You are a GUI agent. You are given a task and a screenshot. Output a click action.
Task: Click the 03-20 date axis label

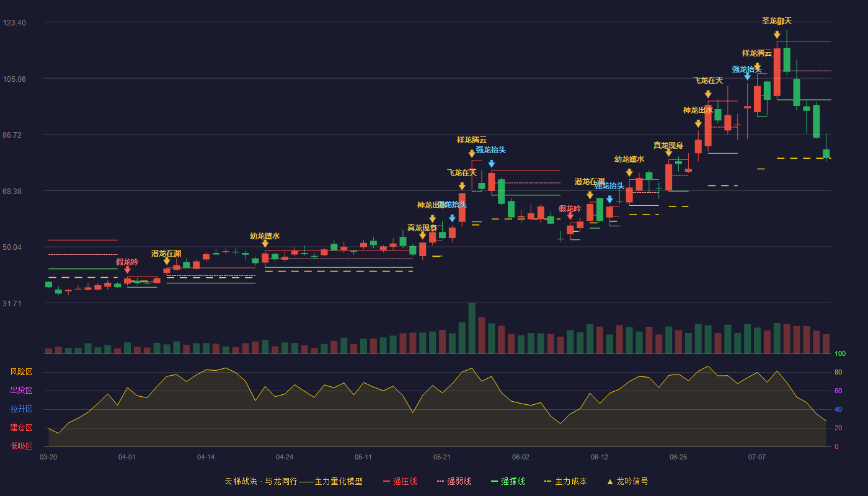(48, 457)
